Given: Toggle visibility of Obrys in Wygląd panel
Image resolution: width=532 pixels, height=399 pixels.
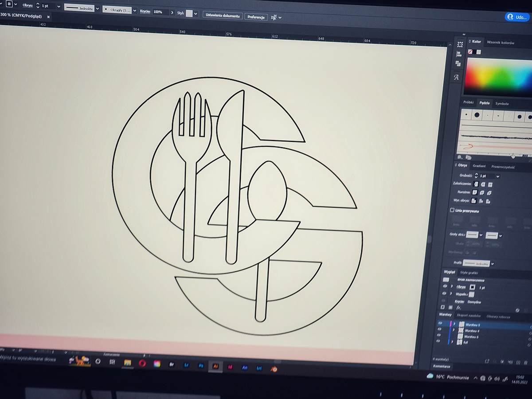Looking at the screenshot, I should 445,286.
